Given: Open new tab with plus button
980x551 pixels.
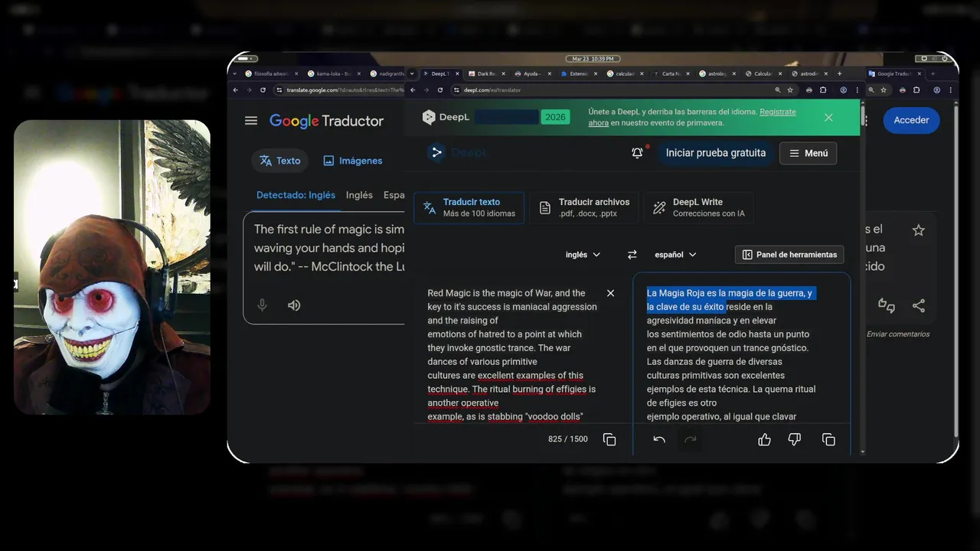Looking at the screenshot, I should coord(840,73).
